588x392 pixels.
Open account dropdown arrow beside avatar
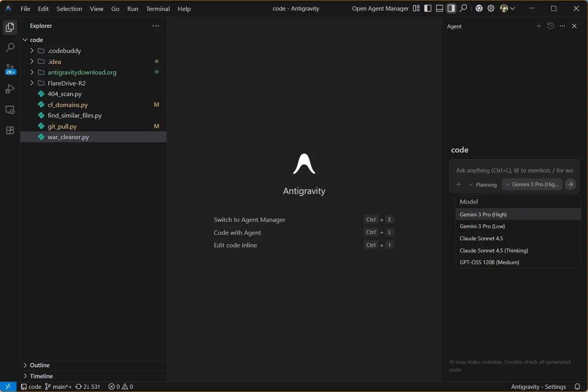(512, 8)
